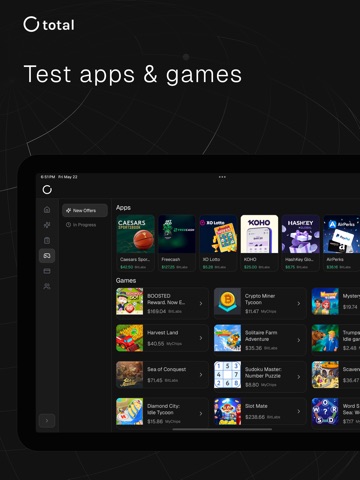Switch to the In Progress tab

81,225
